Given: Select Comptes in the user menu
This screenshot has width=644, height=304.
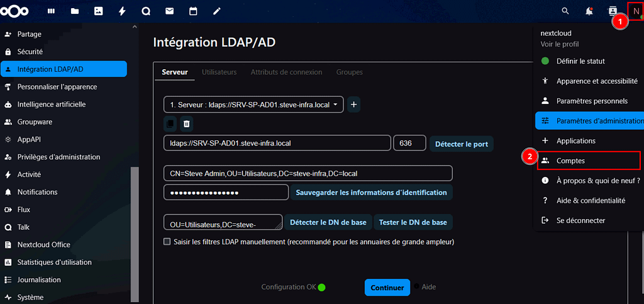Looking at the screenshot, I should (x=570, y=161).
